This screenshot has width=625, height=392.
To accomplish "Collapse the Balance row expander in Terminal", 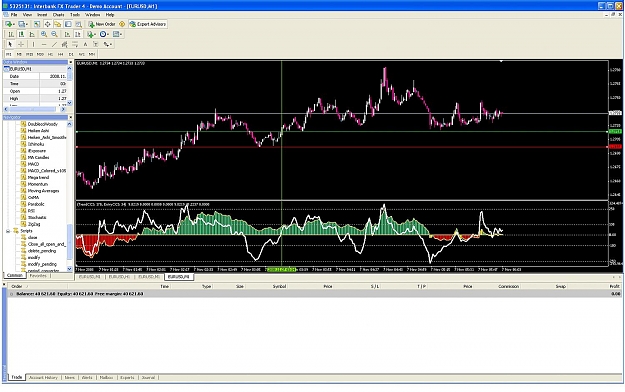I will (x=11, y=294).
